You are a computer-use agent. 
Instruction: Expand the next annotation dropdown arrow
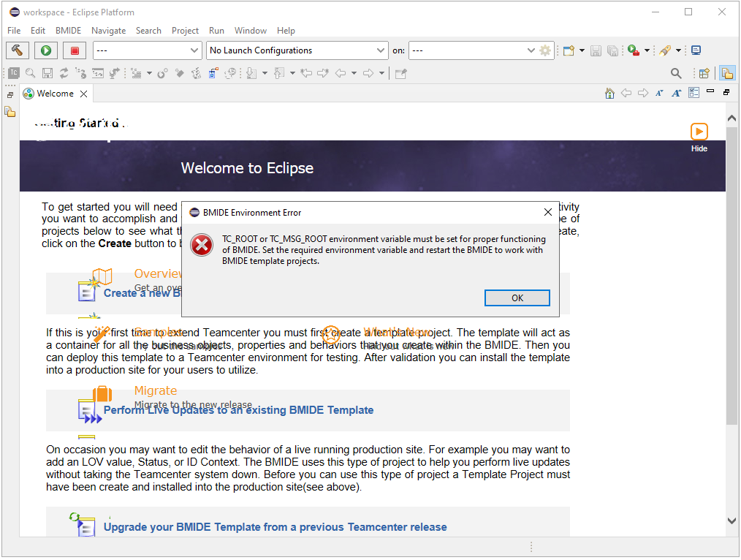coord(265,73)
